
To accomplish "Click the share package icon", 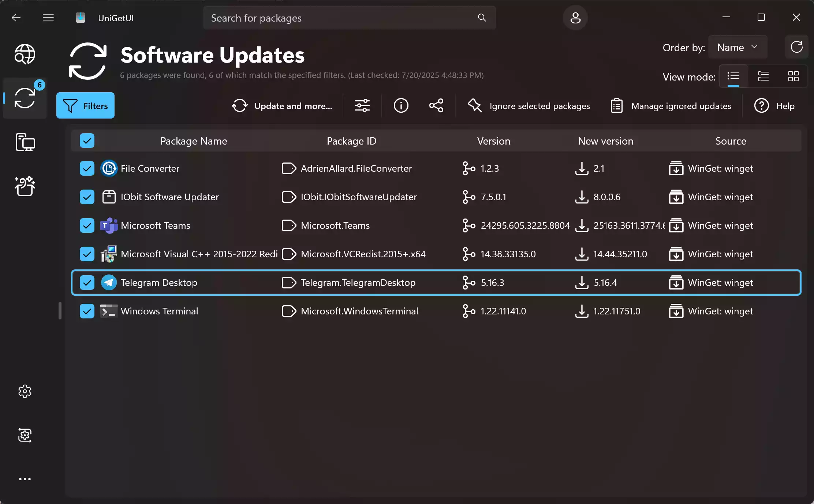I will (436, 106).
